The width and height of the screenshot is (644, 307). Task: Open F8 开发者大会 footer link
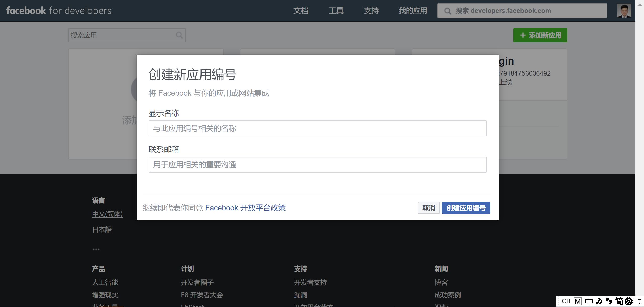(202, 295)
